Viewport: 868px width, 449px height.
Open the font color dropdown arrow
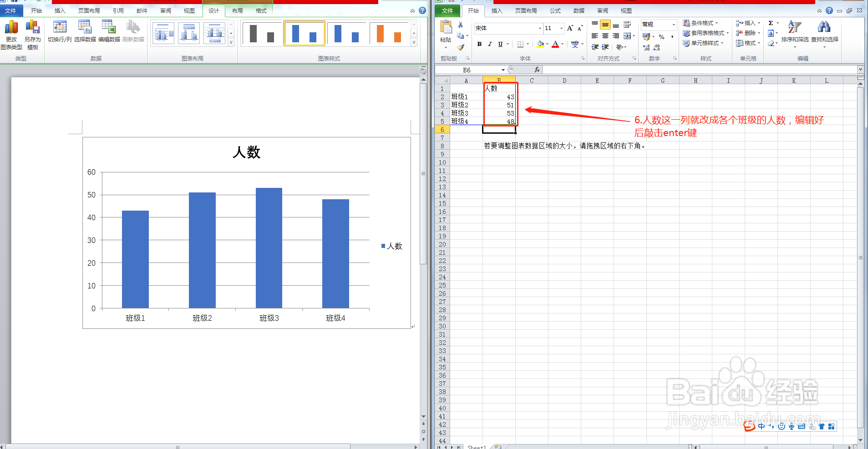tap(562, 44)
